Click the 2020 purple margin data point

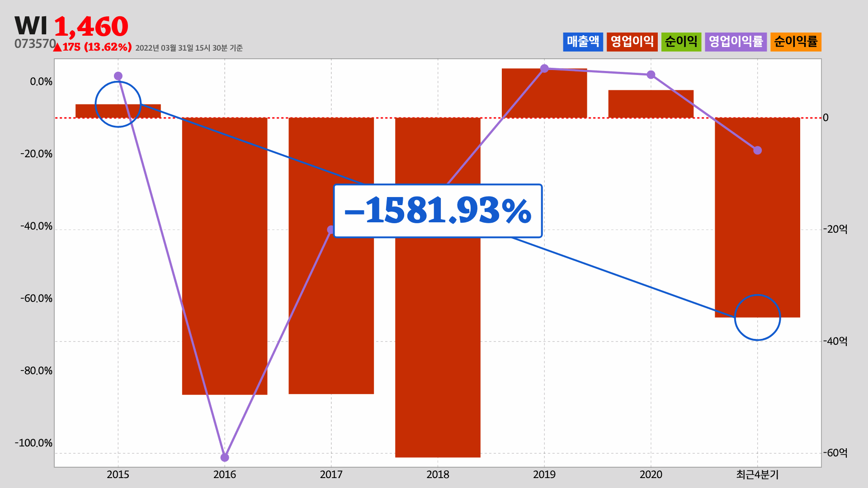[651, 75]
